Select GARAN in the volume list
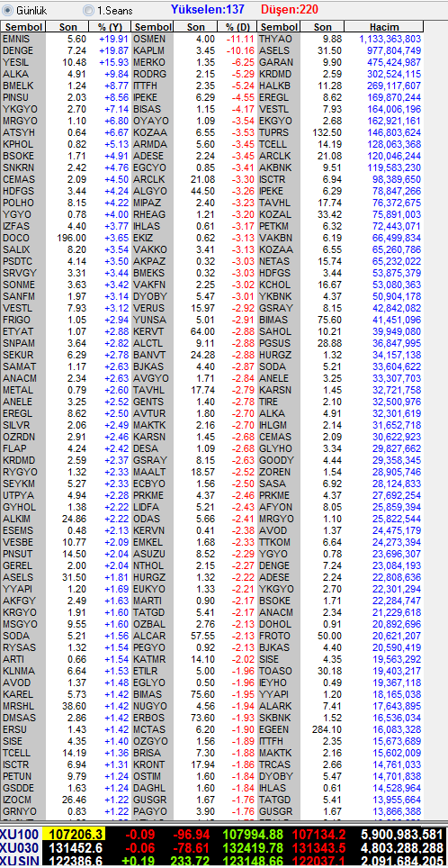Viewport: 448px width, 868px height. (x=276, y=62)
